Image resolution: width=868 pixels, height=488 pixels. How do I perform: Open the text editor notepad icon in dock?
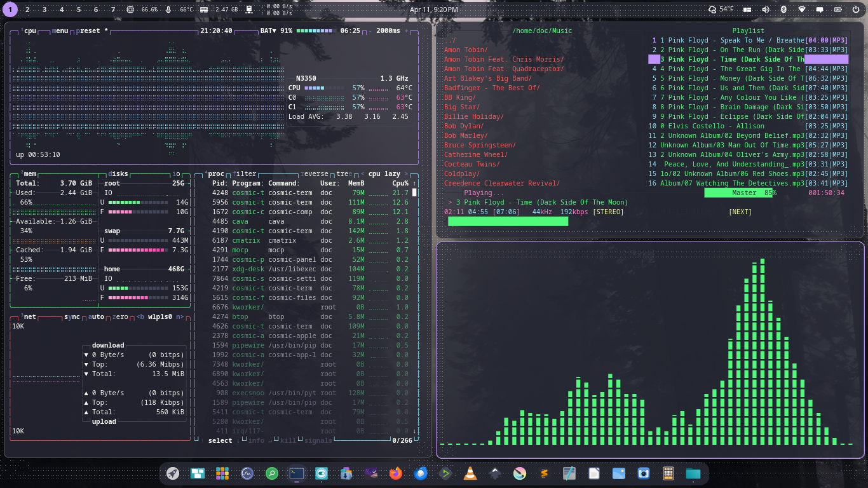click(569, 473)
